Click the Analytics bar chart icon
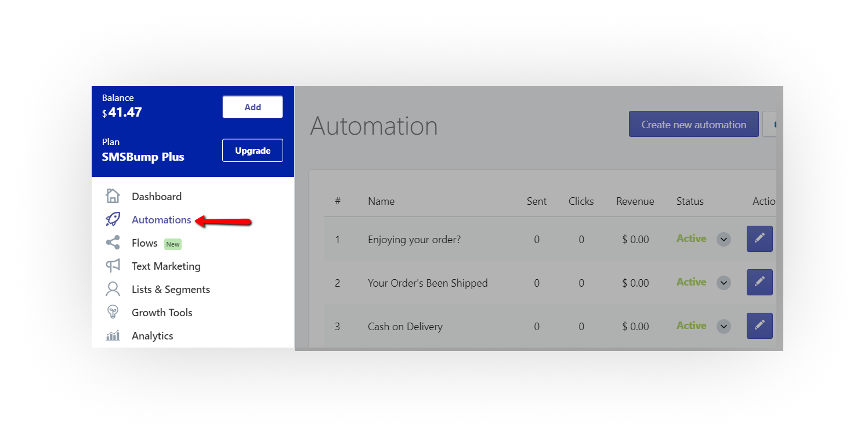 pyautogui.click(x=113, y=335)
